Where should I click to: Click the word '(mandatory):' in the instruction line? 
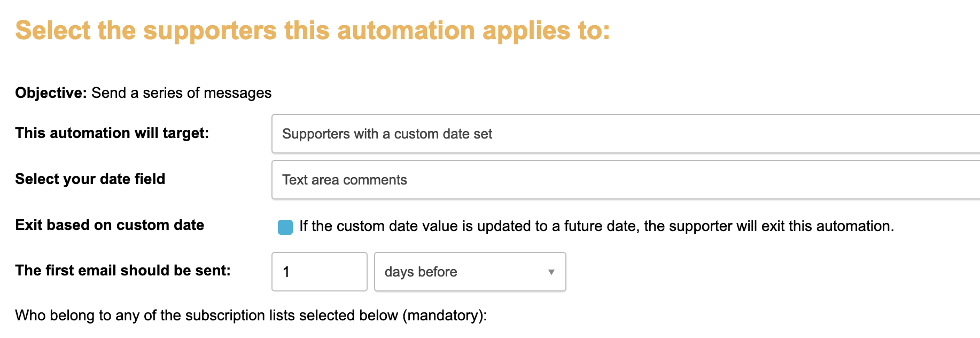(x=445, y=316)
